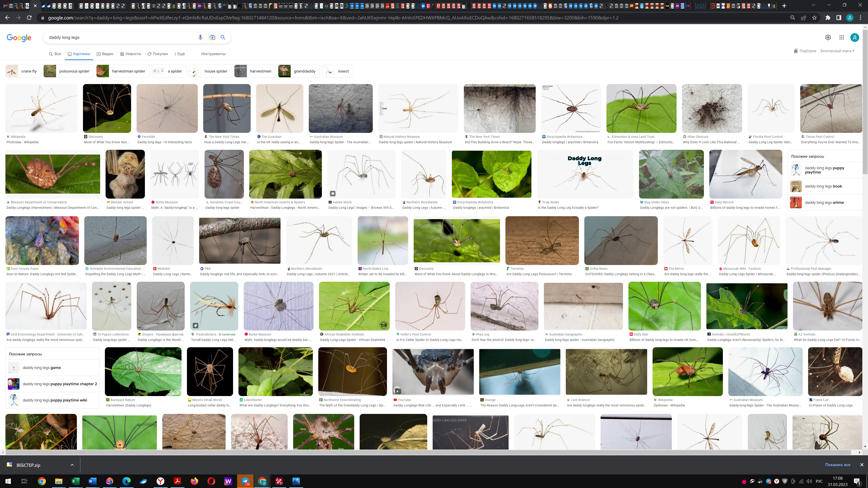Open Adobe Acrobat from taskbar

pyautogui.click(x=177, y=481)
